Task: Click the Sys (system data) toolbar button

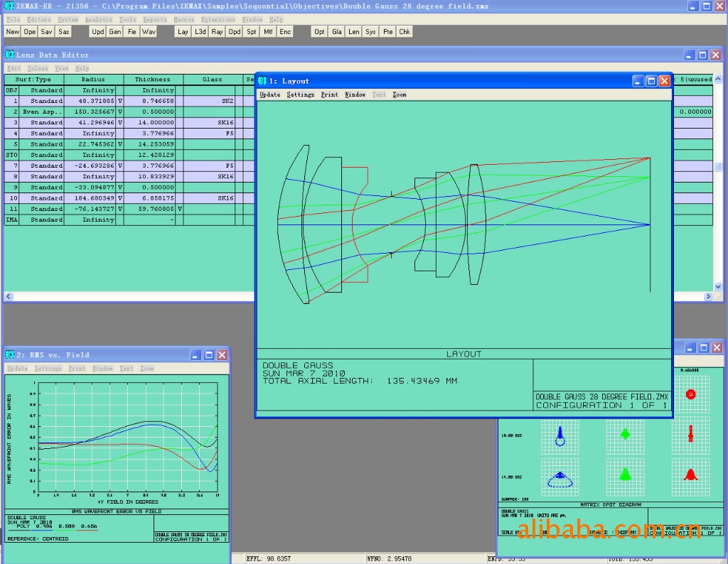Action: coord(370,31)
